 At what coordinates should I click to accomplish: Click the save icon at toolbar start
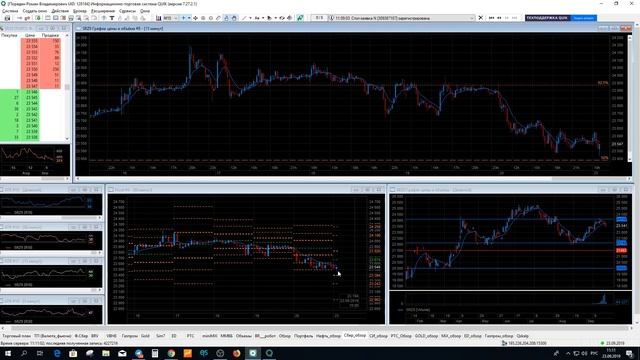point(7,18)
